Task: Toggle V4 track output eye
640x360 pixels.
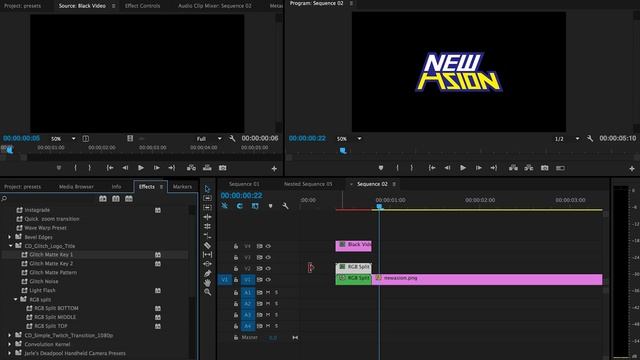Action: click(268, 246)
